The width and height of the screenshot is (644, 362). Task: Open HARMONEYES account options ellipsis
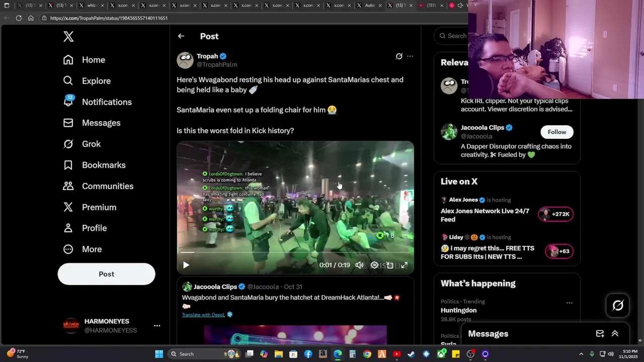point(157,326)
